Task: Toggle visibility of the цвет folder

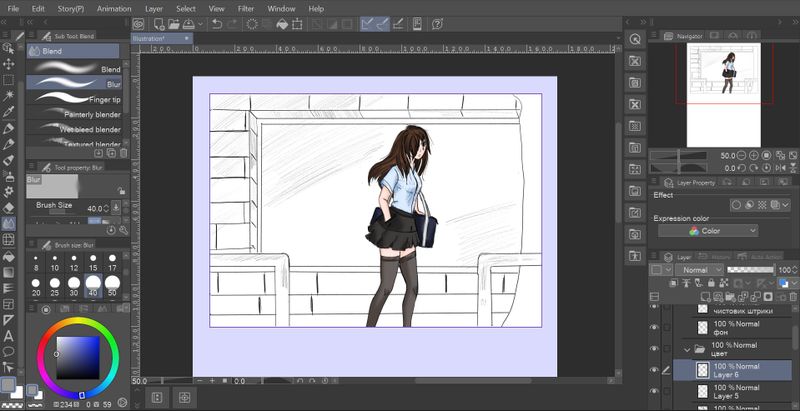Action: point(654,349)
